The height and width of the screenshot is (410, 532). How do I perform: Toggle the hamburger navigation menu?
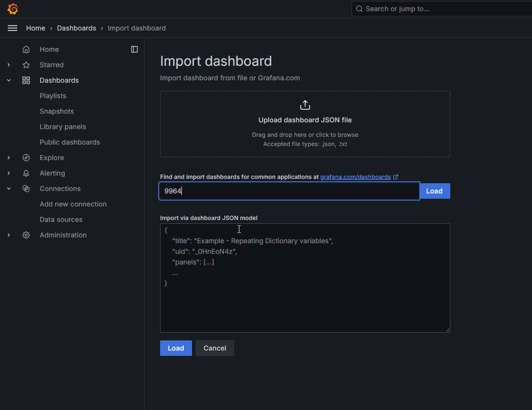(x=13, y=28)
